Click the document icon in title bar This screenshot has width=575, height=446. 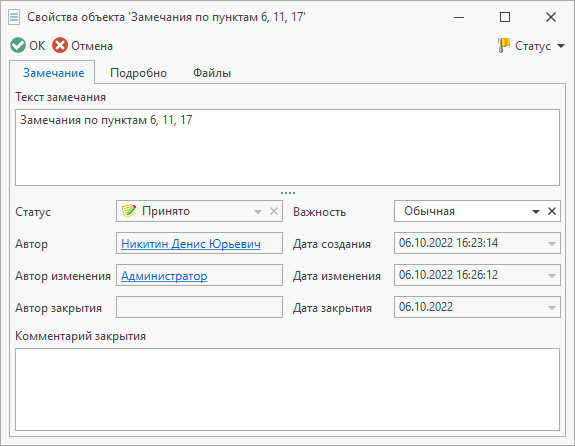(14, 17)
